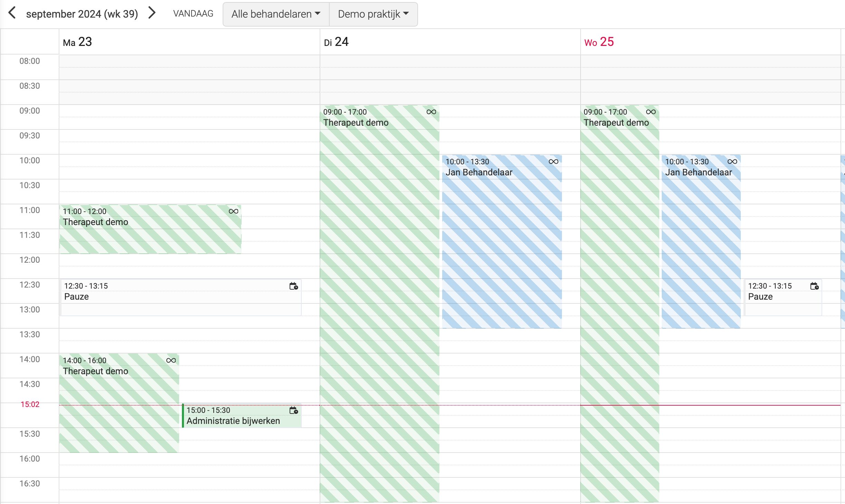845x504 pixels.
Task: Open Monday's 12:30 Pauze block
Action: (181, 297)
